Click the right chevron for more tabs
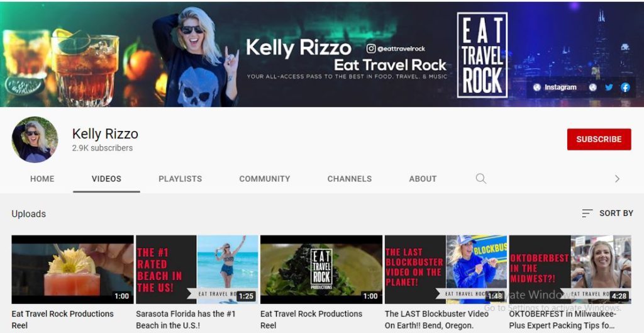This screenshot has height=333, width=644. [x=617, y=178]
